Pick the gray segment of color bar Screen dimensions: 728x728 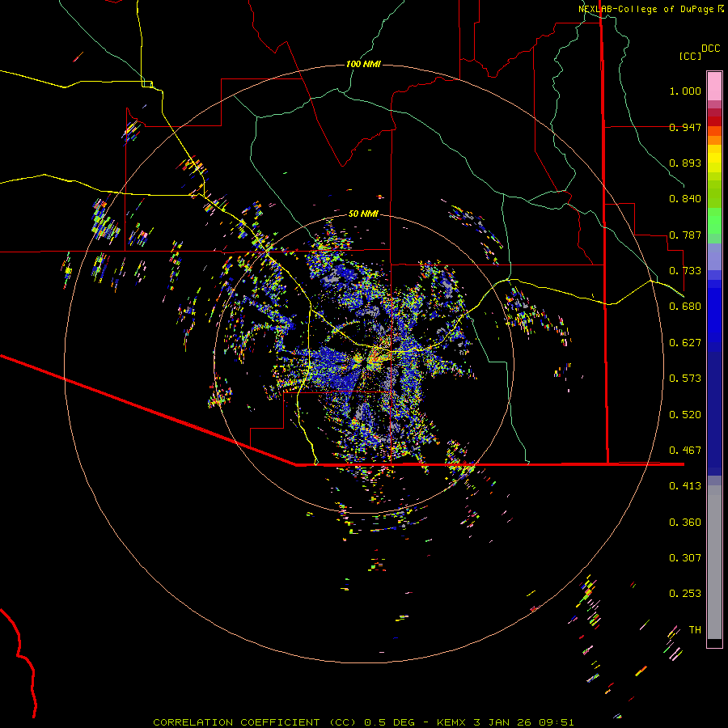[714, 562]
